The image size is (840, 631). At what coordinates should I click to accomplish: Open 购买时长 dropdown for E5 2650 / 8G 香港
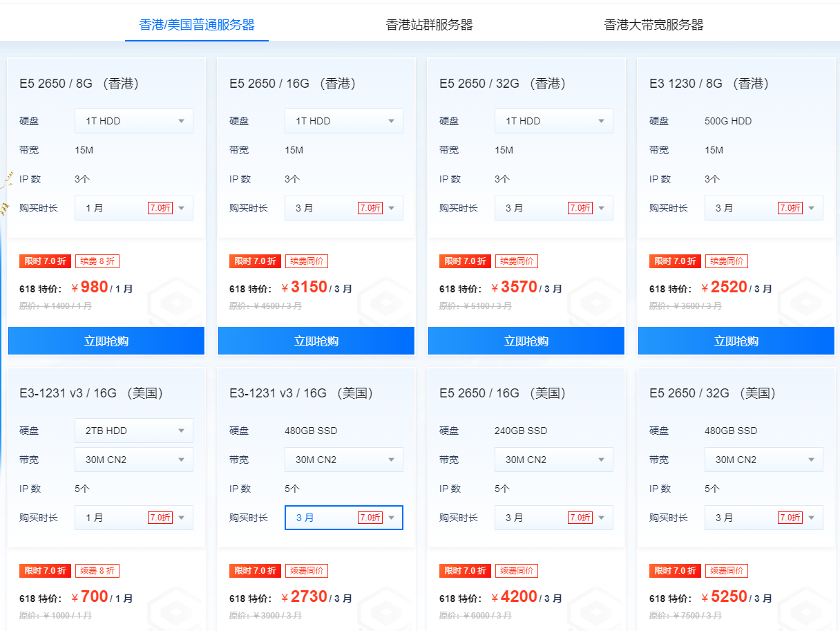click(x=134, y=208)
